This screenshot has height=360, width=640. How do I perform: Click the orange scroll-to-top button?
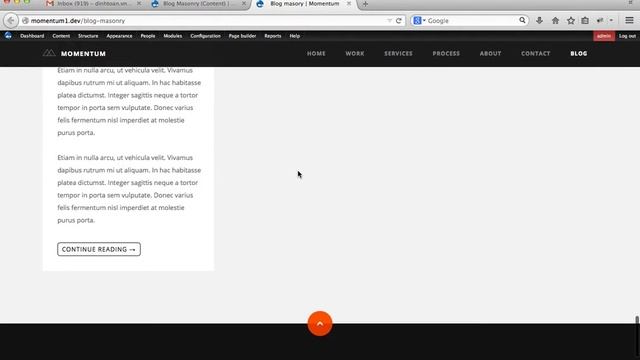[x=320, y=324]
